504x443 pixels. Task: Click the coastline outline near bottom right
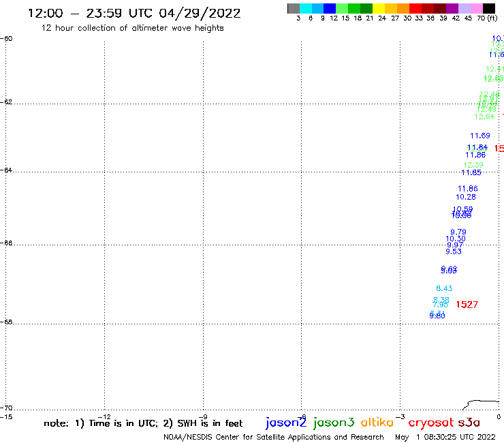click(x=481, y=405)
